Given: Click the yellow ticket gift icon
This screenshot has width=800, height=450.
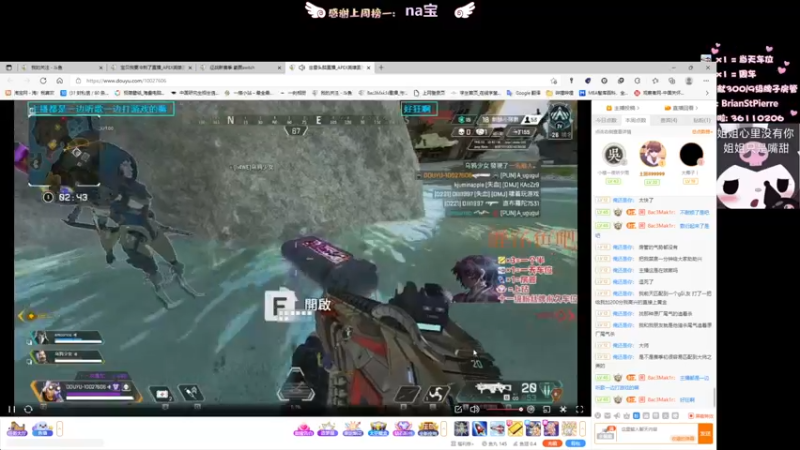Looking at the screenshot, I should (x=515, y=429).
